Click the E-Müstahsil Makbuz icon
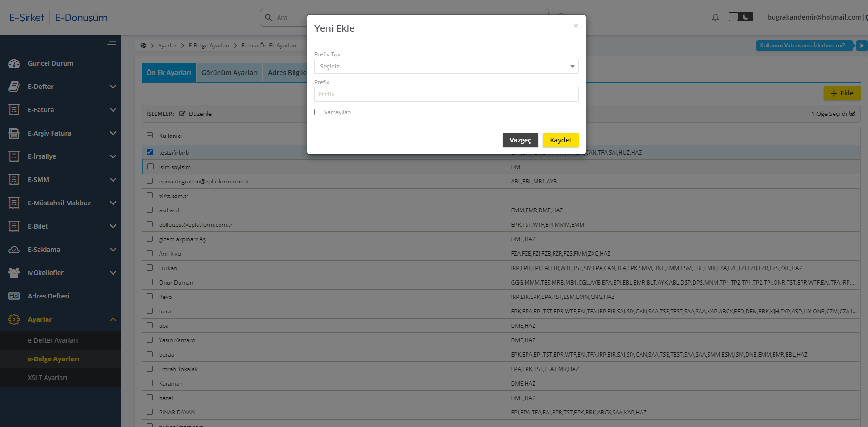The image size is (868, 427). [x=14, y=203]
